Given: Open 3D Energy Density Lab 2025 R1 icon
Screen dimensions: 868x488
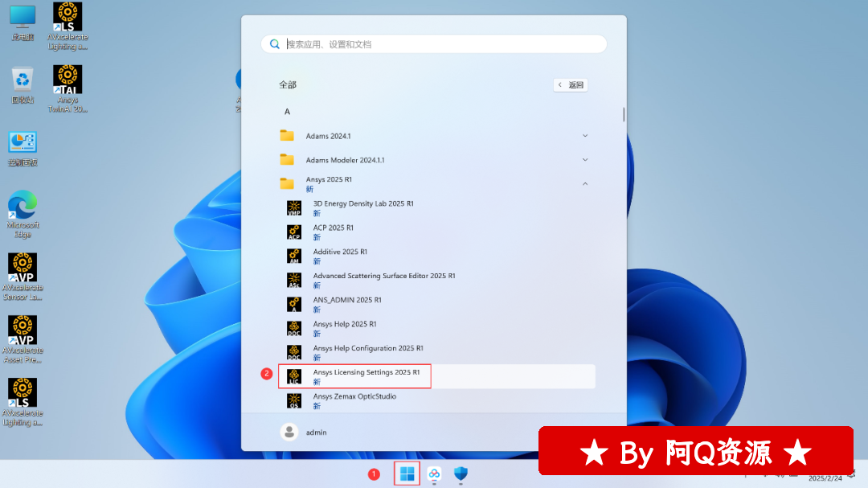Looking at the screenshot, I should coord(294,208).
